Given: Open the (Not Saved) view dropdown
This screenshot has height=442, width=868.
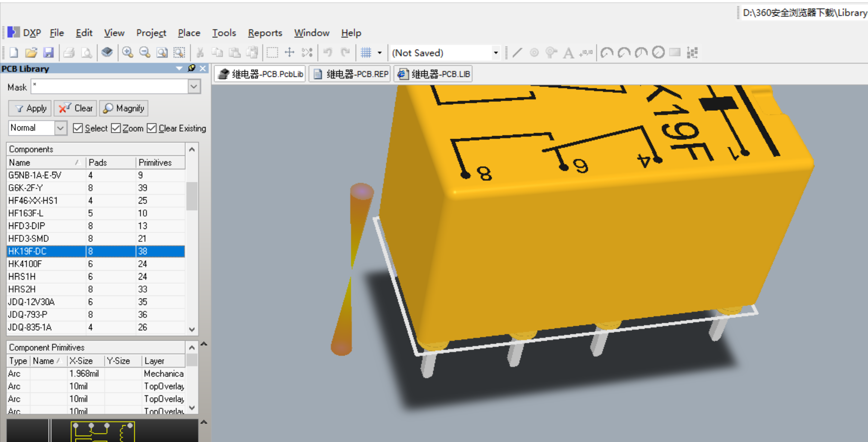Looking at the screenshot, I should [495, 53].
